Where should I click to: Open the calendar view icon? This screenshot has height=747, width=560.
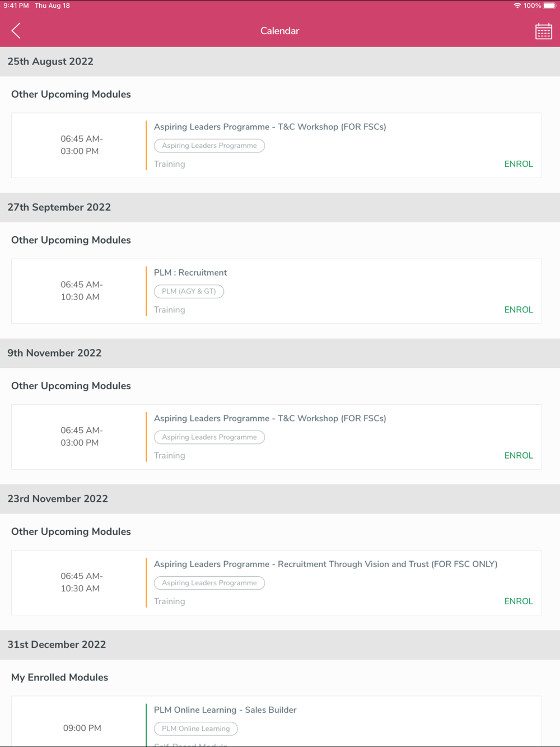click(543, 31)
